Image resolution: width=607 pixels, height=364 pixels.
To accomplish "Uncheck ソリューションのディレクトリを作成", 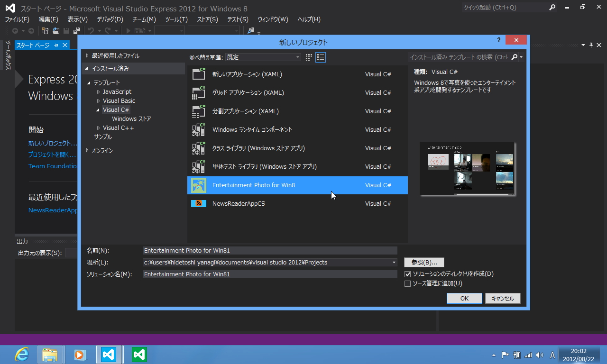I will click(407, 274).
